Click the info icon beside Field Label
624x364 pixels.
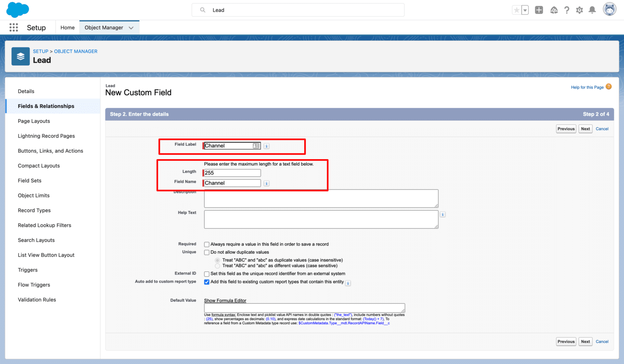266,146
